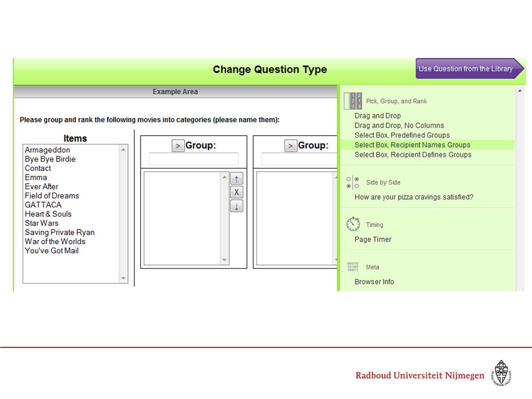
Task: Click the Meta binary digits icon
Action: coord(353,267)
